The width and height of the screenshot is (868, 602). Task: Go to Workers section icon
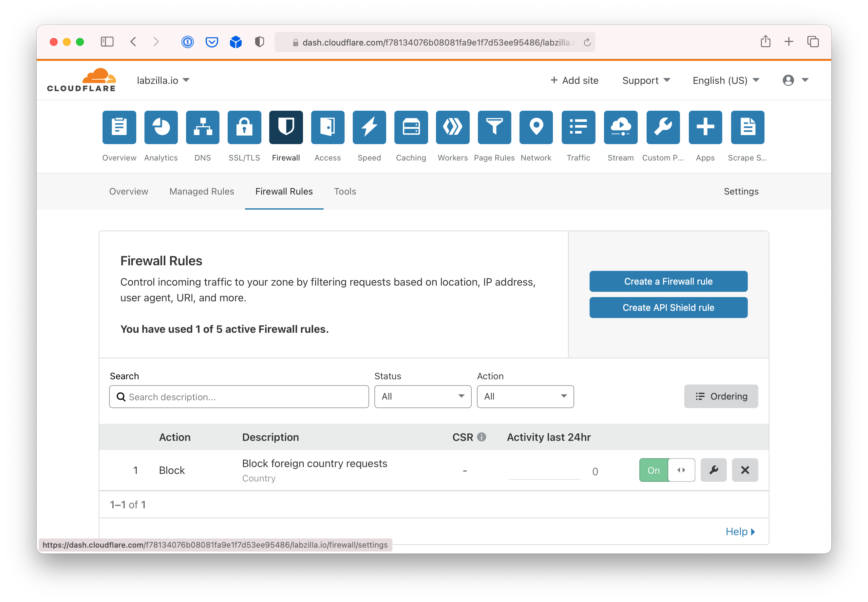[452, 127]
